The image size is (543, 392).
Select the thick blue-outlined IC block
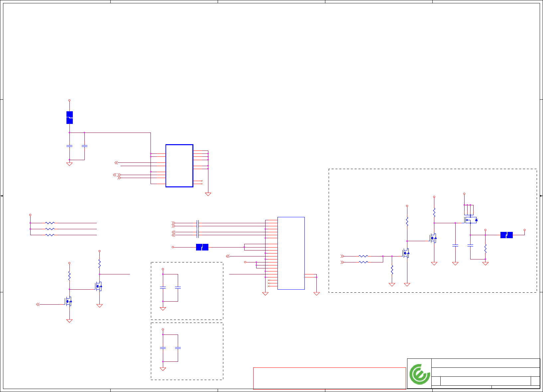click(x=179, y=166)
